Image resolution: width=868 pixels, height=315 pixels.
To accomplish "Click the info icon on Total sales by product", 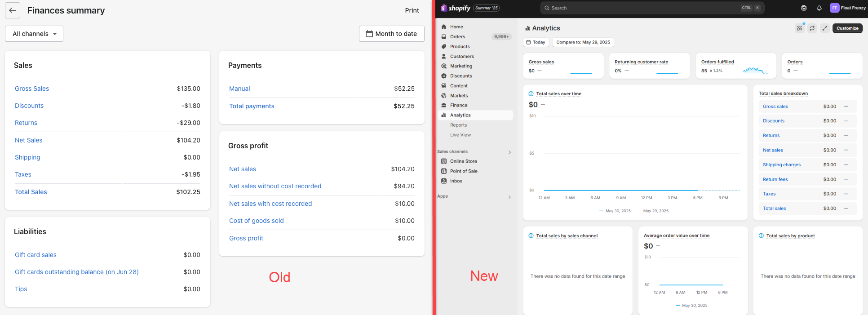I will pyautogui.click(x=761, y=236).
